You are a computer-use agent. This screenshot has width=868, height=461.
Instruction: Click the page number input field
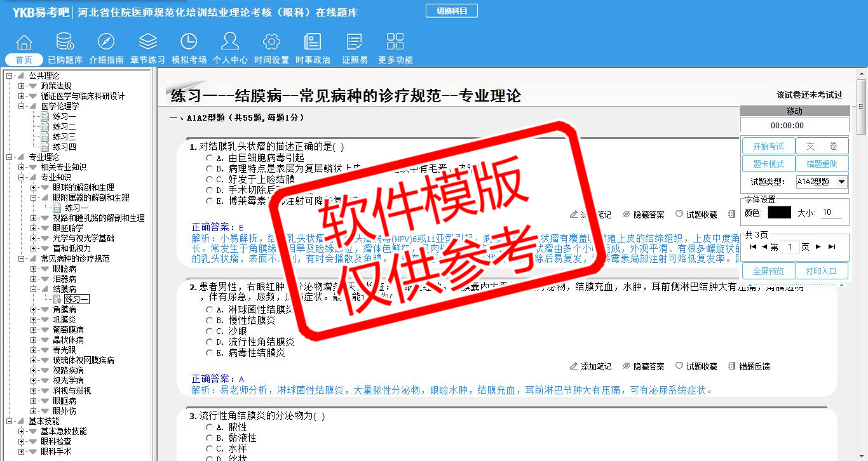click(789, 247)
